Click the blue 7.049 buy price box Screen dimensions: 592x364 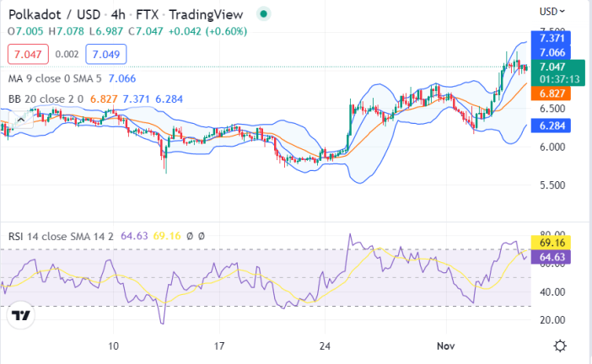[x=106, y=54]
